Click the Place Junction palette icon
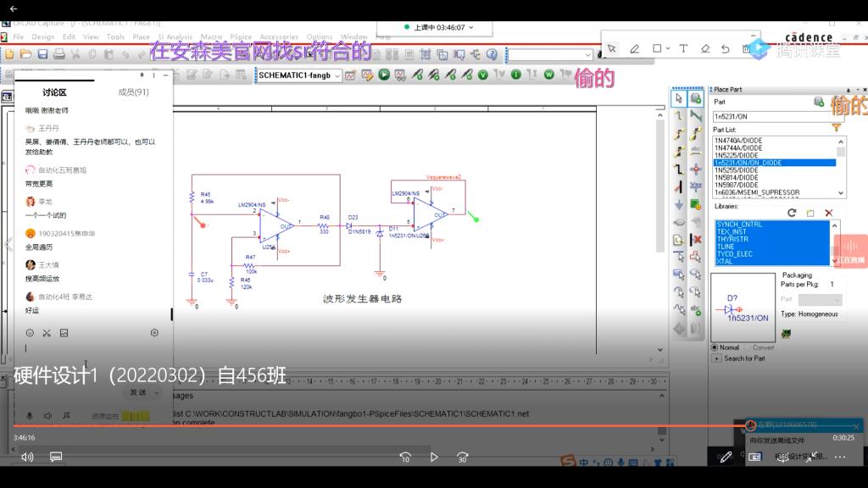Viewport: 868px width, 488px height. (x=696, y=169)
